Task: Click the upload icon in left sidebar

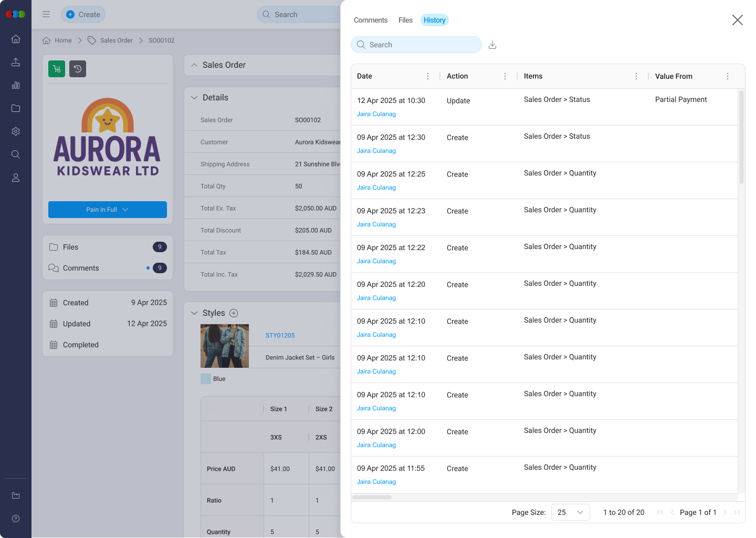Action: tap(16, 62)
